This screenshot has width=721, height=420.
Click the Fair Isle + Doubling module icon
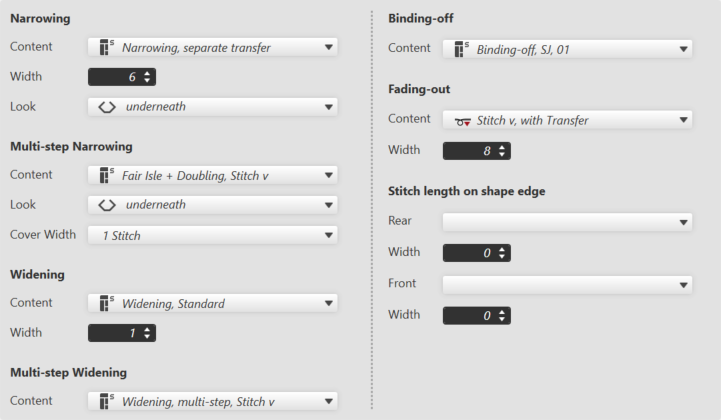coord(106,176)
